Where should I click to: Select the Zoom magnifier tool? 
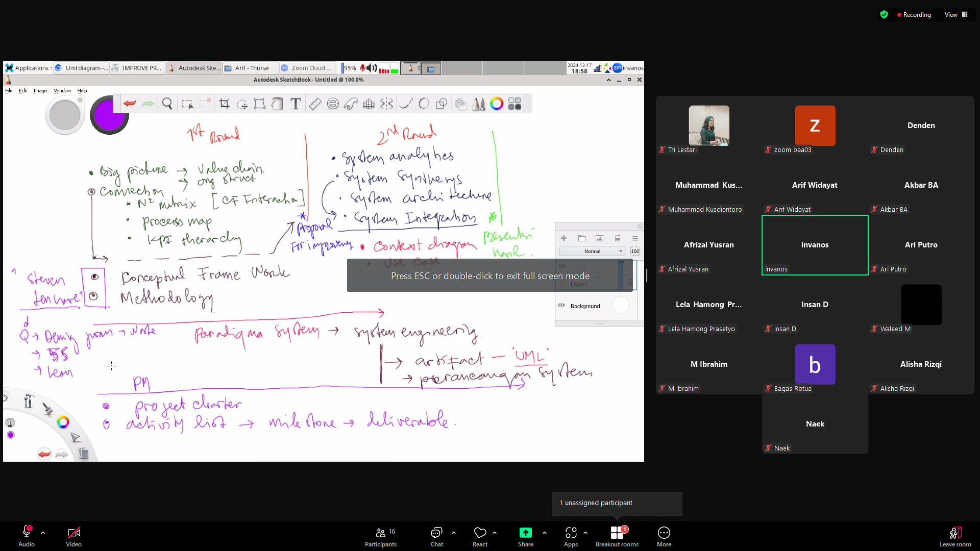click(167, 104)
